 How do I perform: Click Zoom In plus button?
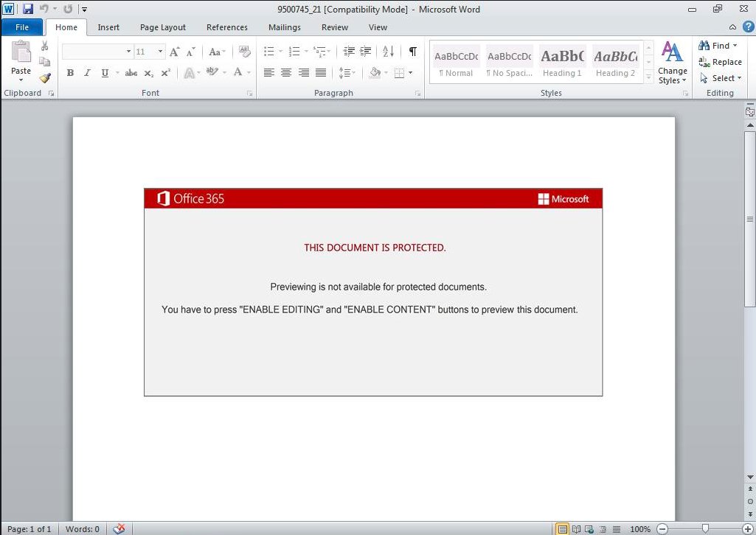point(748,529)
